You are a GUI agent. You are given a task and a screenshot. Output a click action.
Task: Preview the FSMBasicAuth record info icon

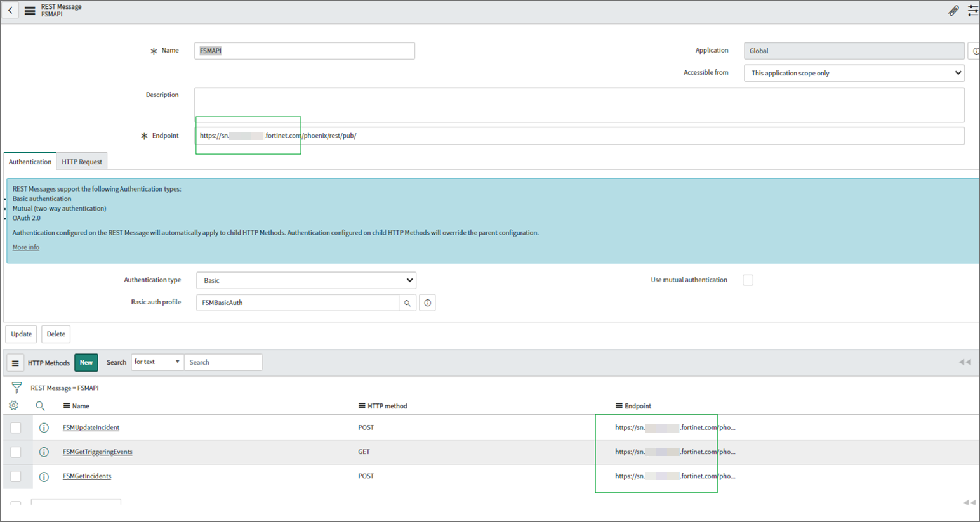pyautogui.click(x=428, y=303)
